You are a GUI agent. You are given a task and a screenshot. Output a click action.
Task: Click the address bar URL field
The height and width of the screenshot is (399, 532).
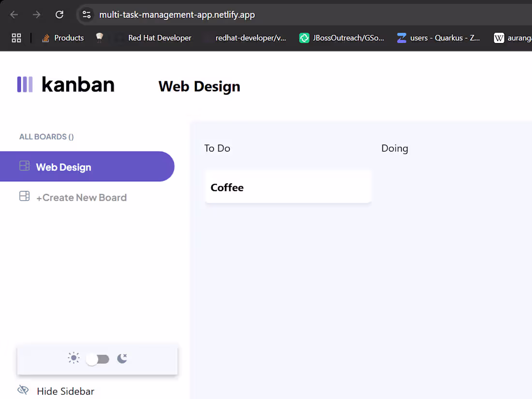click(177, 15)
